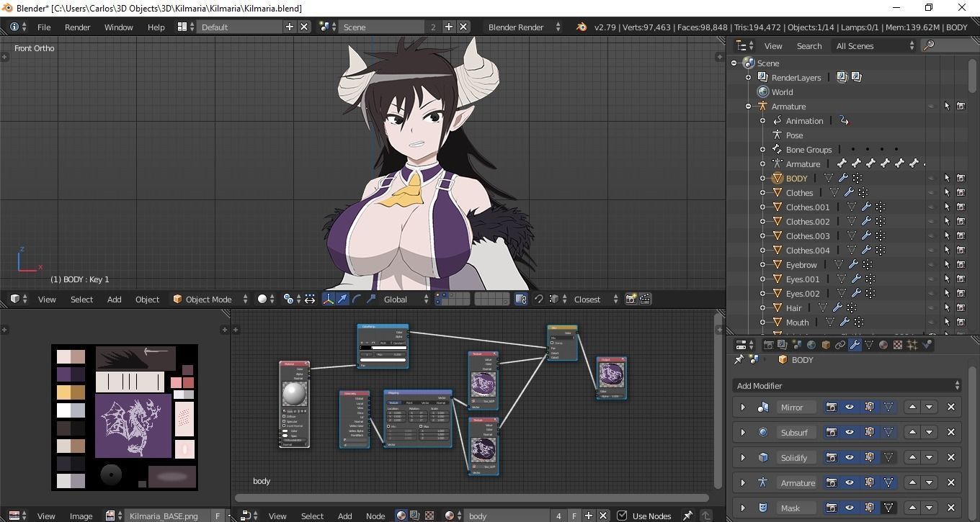Move the Subsurf modifier up

(912, 432)
